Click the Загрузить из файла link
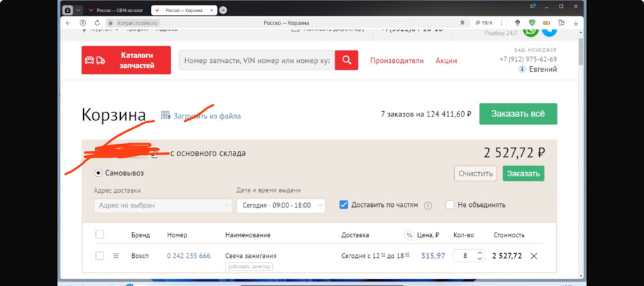 point(207,116)
